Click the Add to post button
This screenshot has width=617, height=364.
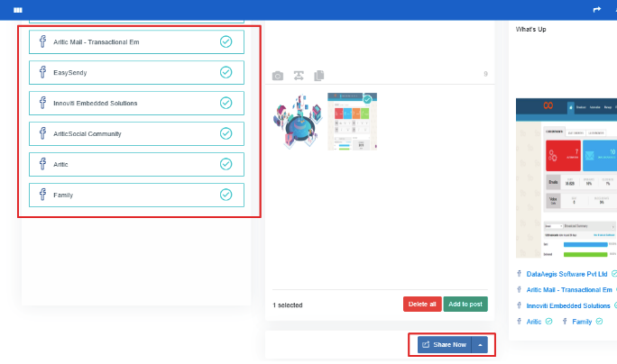[x=465, y=304]
